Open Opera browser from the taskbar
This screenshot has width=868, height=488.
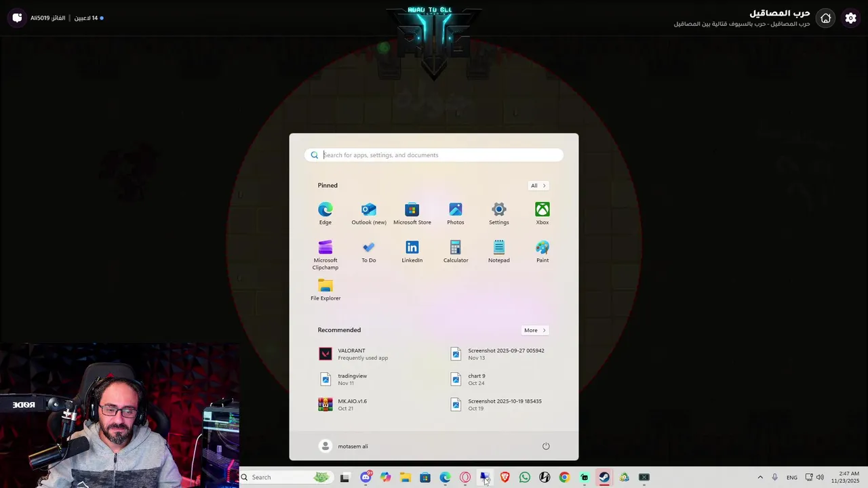465,477
